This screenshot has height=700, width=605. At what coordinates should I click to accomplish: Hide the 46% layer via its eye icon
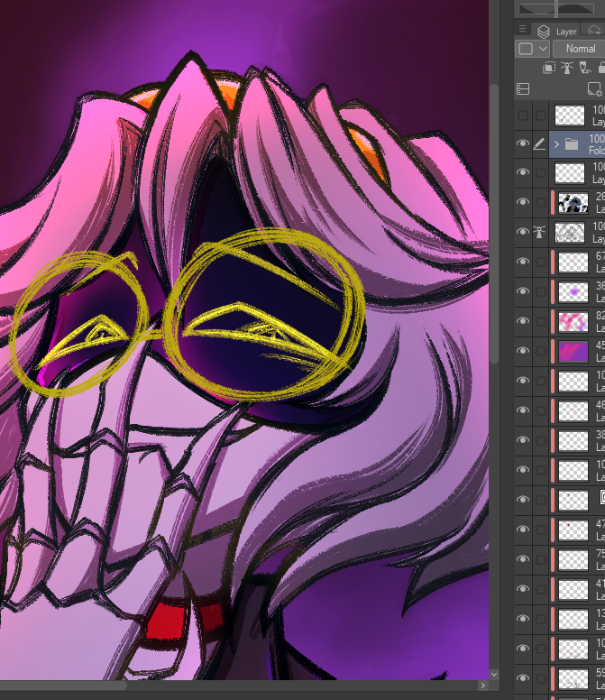[522, 410]
